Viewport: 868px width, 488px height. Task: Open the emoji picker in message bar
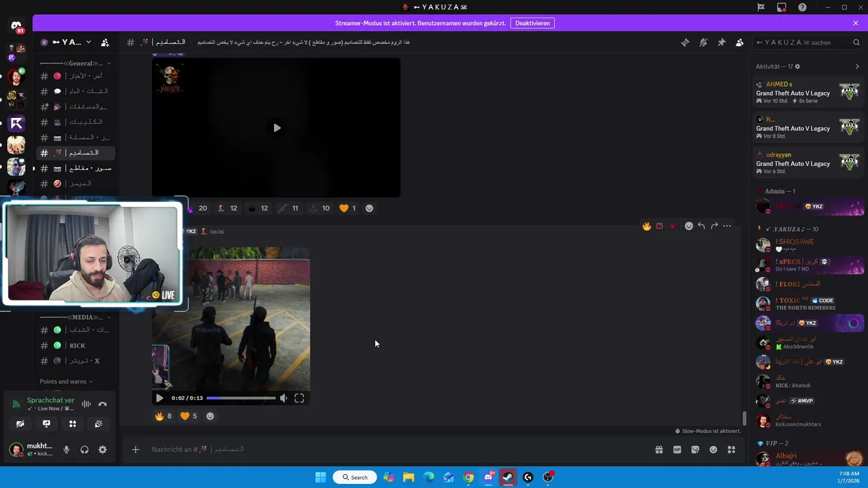713,449
